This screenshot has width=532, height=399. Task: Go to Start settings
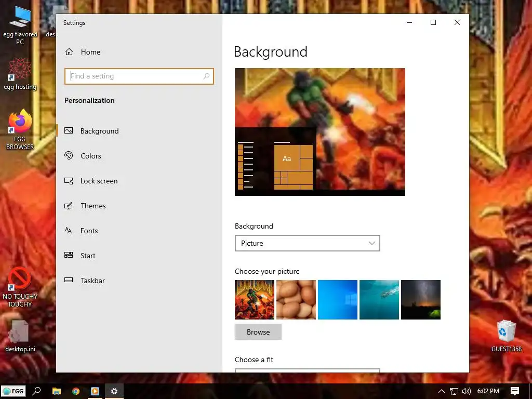coord(88,256)
